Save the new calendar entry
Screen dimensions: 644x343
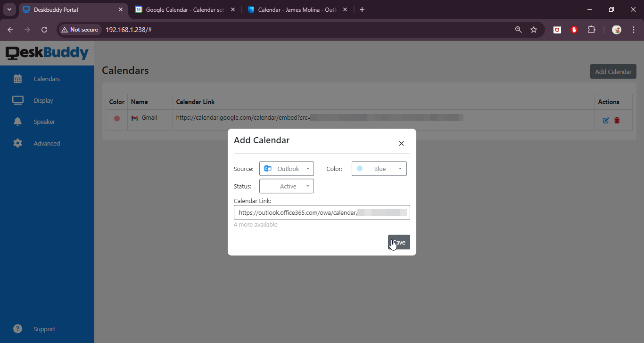coord(399,242)
